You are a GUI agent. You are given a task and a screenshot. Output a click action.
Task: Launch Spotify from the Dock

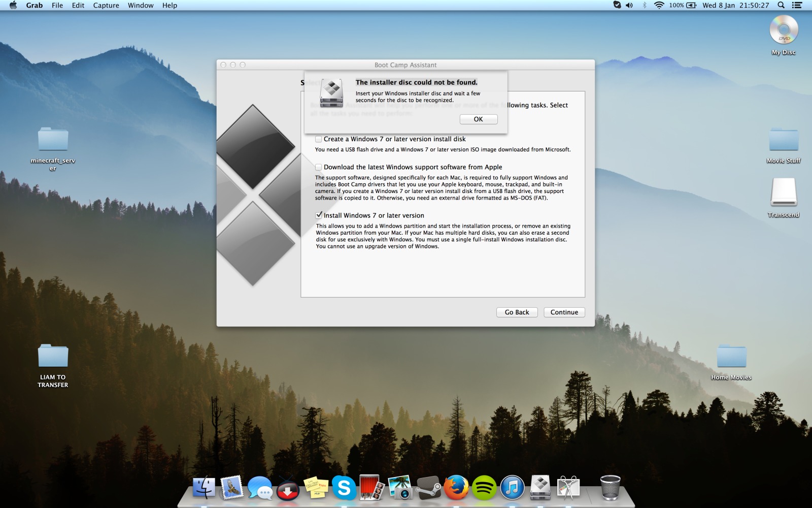pos(484,488)
